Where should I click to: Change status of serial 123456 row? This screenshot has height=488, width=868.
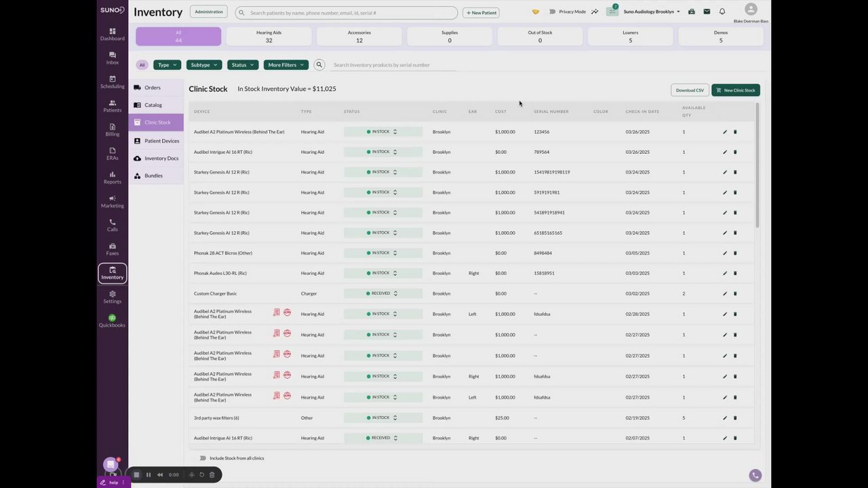[x=382, y=131]
